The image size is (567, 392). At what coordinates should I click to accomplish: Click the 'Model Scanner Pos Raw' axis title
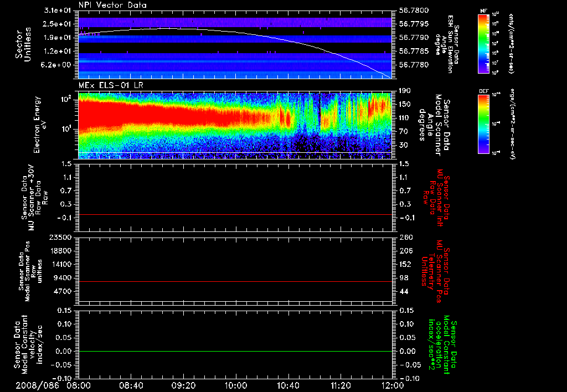click(31, 271)
